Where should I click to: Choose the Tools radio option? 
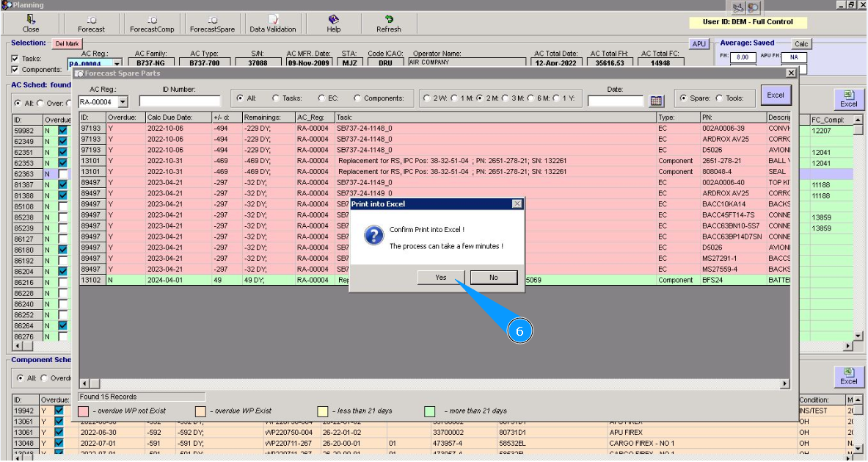[719, 98]
